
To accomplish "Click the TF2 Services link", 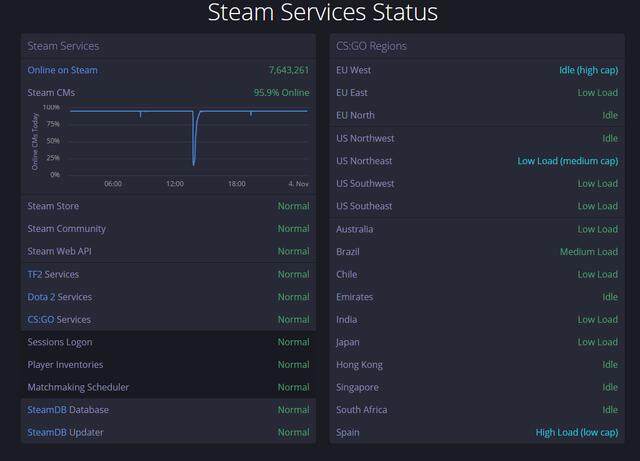I will coord(53,274).
